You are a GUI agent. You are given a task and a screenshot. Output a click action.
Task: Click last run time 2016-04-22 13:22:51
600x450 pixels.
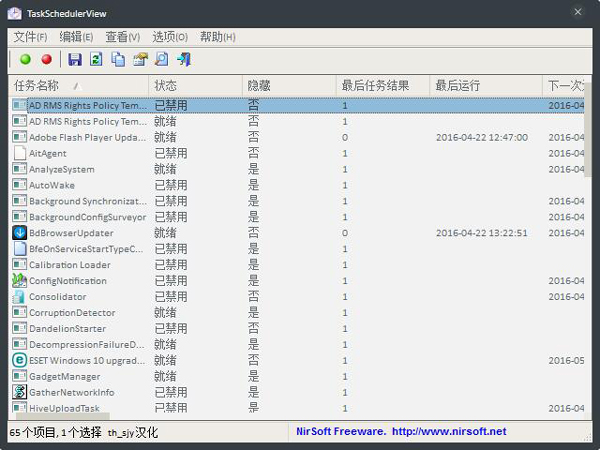482,233
